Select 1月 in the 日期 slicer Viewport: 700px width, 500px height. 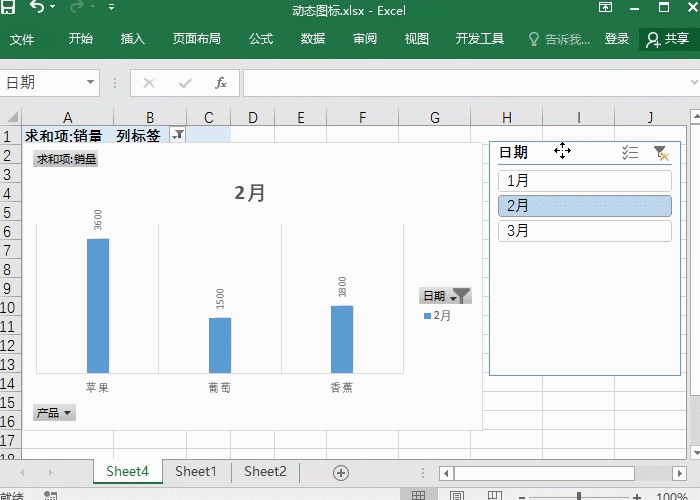click(x=585, y=181)
